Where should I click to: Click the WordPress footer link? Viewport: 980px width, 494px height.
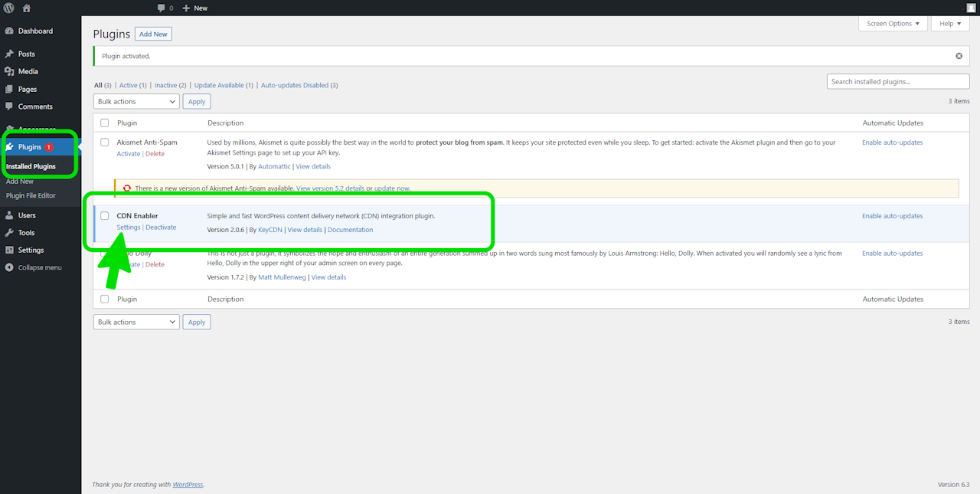tap(188, 485)
